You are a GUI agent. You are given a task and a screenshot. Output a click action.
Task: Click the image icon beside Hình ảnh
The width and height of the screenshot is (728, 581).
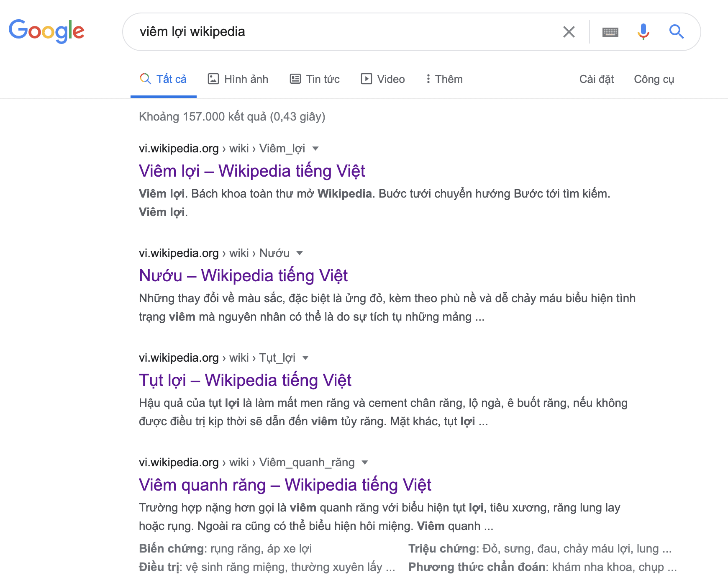213,79
